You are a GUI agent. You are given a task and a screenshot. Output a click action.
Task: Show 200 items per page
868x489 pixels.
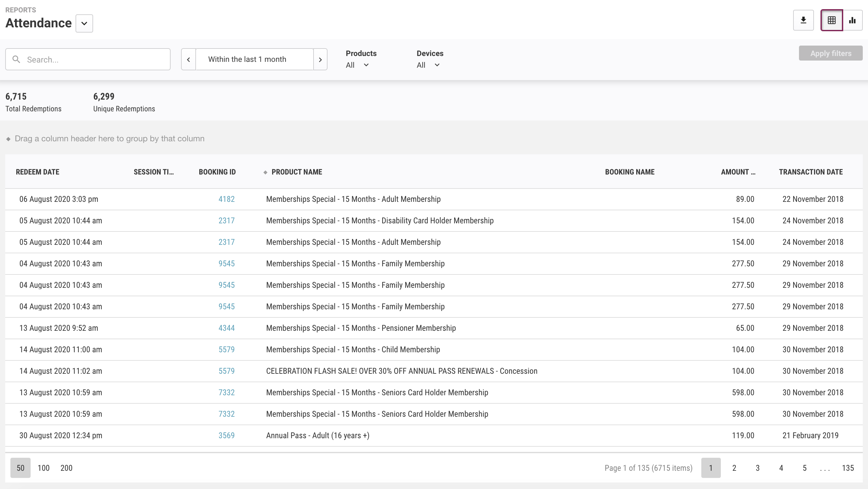point(66,468)
